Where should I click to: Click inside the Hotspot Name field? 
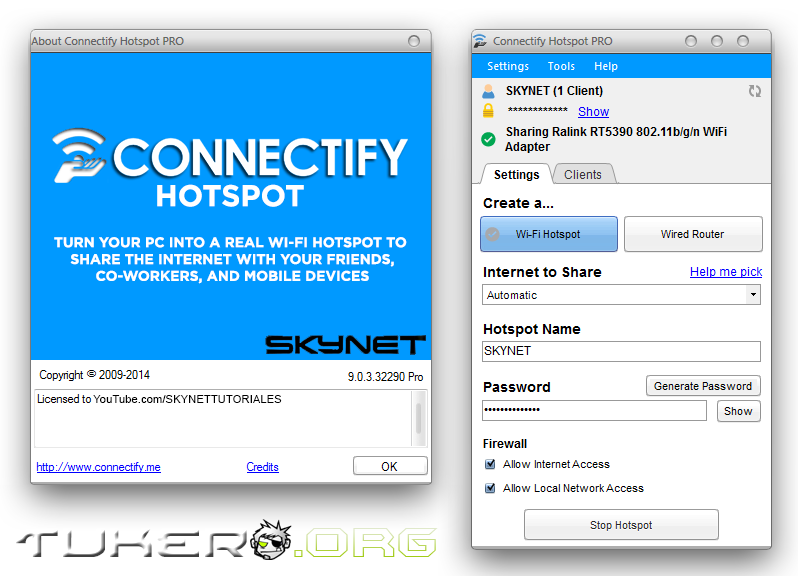(621, 351)
